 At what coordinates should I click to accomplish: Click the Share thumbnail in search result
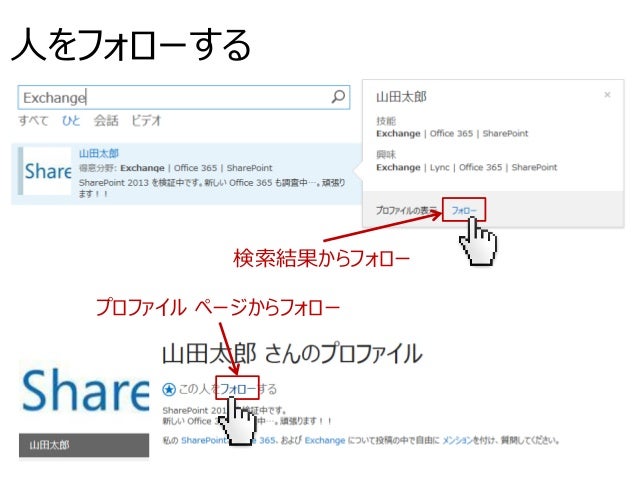click(x=48, y=171)
